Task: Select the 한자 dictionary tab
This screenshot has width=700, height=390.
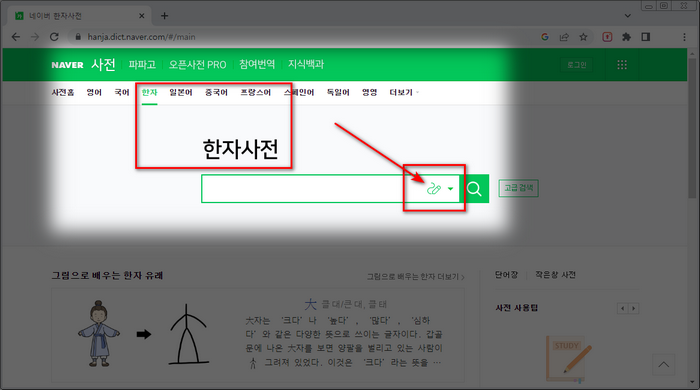Action: pyautogui.click(x=150, y=92)
